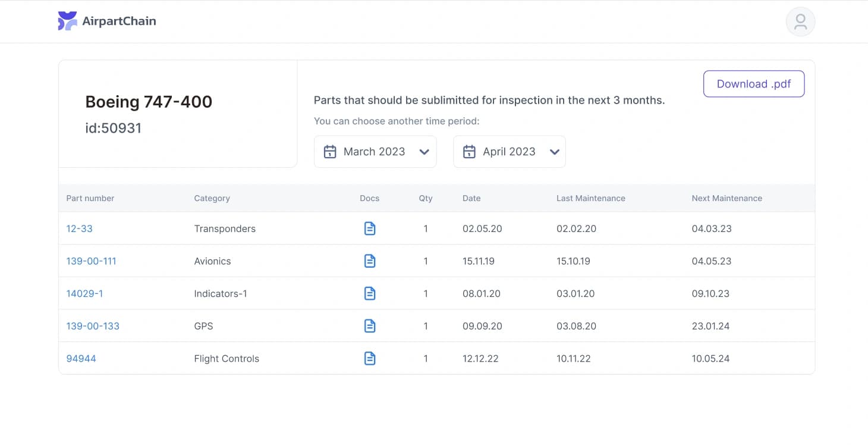868x445 pixels.
Task: Click the Download .pdf button
Action: coord(754,84)
